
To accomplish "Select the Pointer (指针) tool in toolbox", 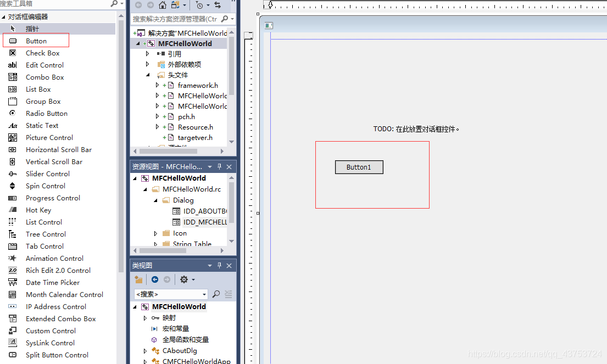I will pos(58,29).
